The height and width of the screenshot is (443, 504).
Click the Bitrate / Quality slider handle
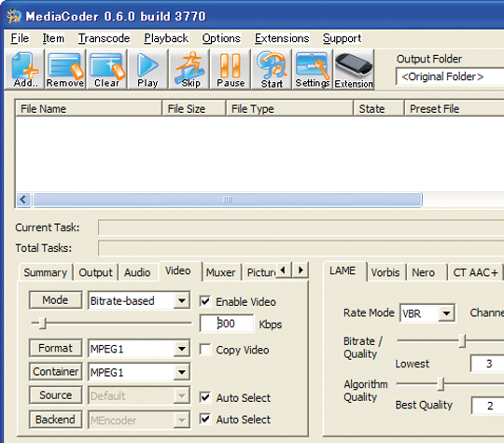(x=462, y=341)
